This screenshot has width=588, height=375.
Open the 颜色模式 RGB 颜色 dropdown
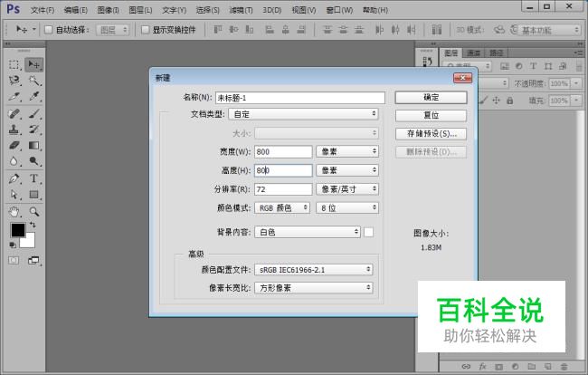(x=282, y=207)
